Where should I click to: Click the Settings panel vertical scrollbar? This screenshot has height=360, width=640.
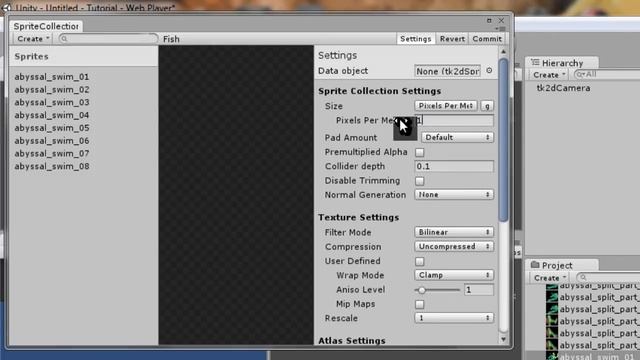pos(503,140)
